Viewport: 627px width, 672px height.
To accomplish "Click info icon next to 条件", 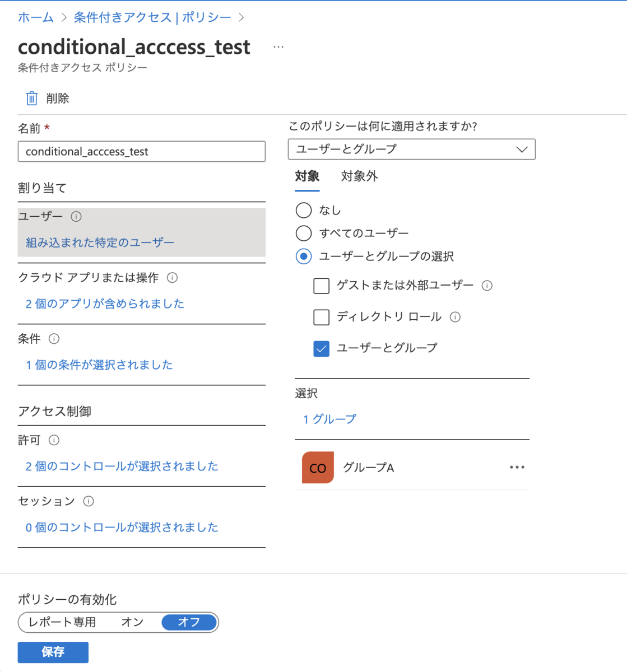I will 54,339.
